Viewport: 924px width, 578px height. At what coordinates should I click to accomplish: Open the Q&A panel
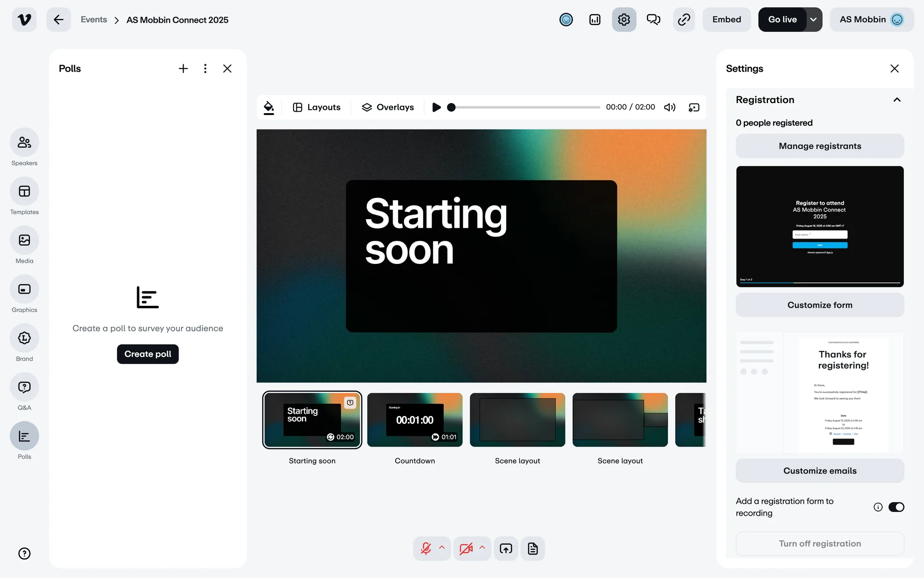pyautogui.click(x=24, y=387)
